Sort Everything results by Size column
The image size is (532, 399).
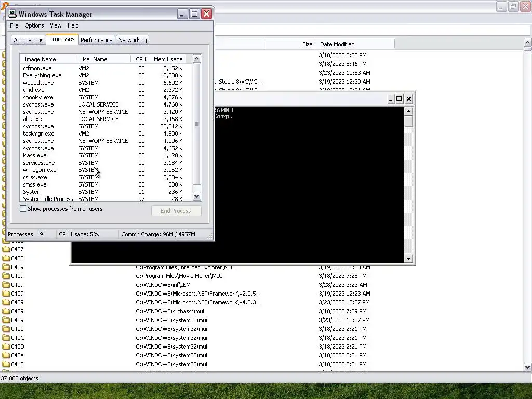point(290,44)
